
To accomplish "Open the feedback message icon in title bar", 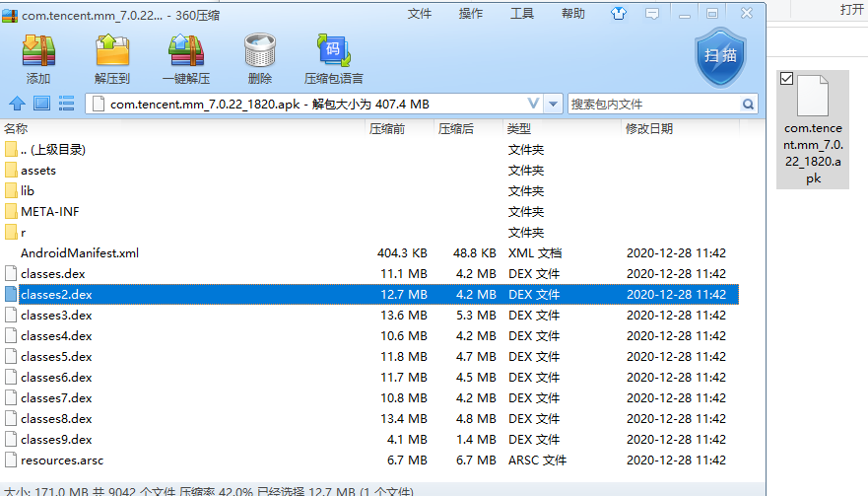I will tap(652, 14).
